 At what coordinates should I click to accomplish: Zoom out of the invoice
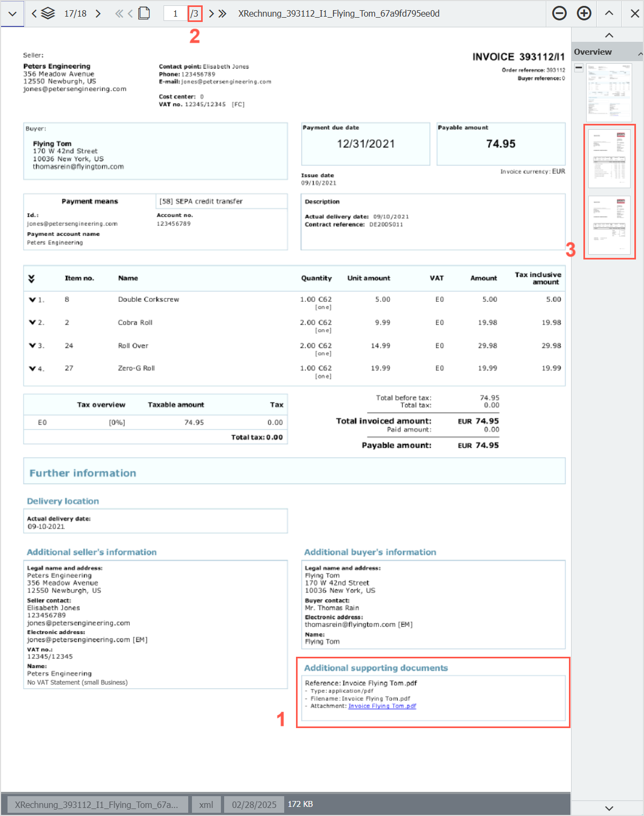coord(559,13)
